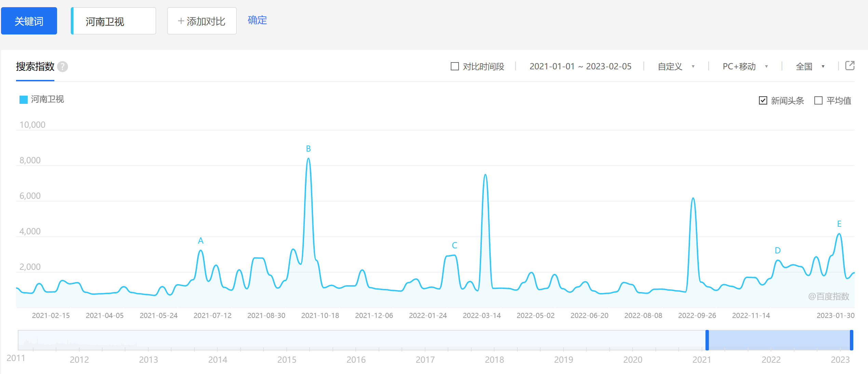Enable the 平均值 checkbox
The image size is (868, 374).
818,100
